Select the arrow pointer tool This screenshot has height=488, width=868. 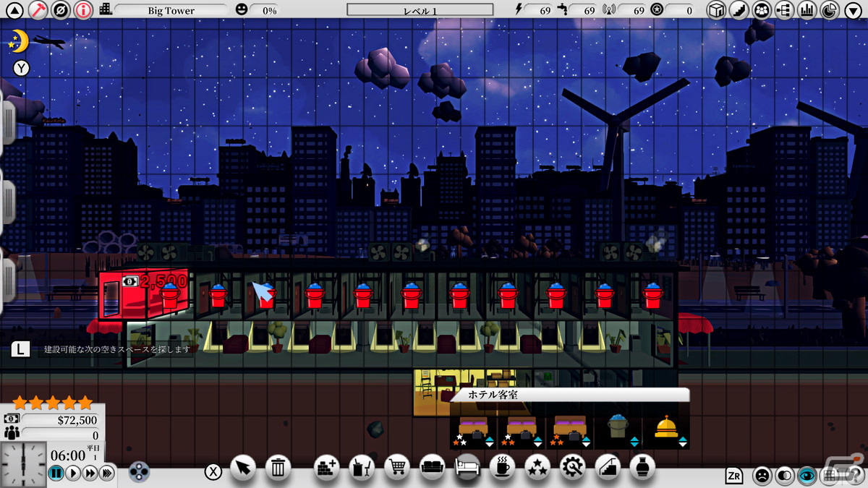pyautogui.click(x=244, y=468)
